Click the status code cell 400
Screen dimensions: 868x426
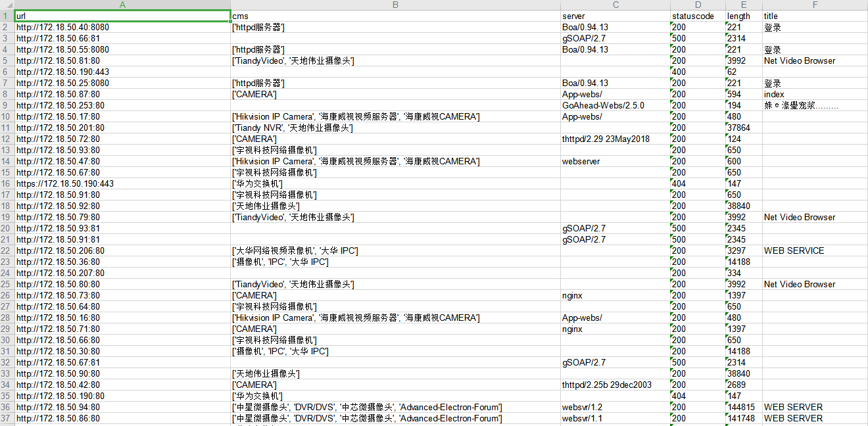point(697,72)
